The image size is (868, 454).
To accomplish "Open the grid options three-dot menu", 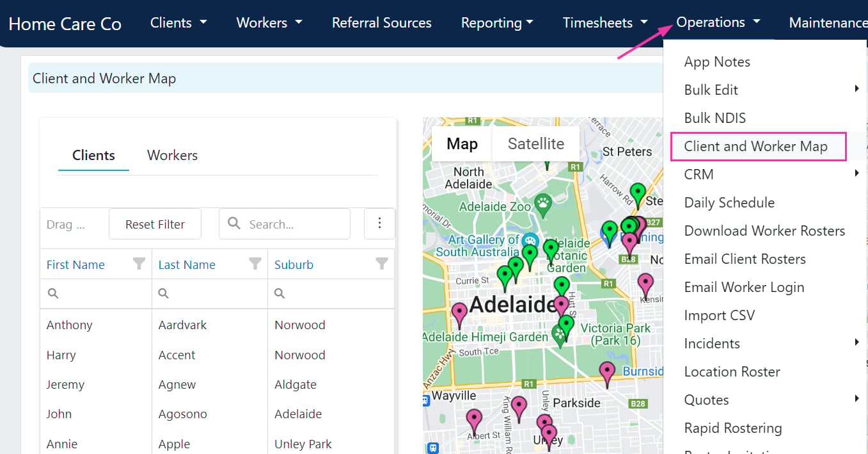I will [x=379, y=223].
